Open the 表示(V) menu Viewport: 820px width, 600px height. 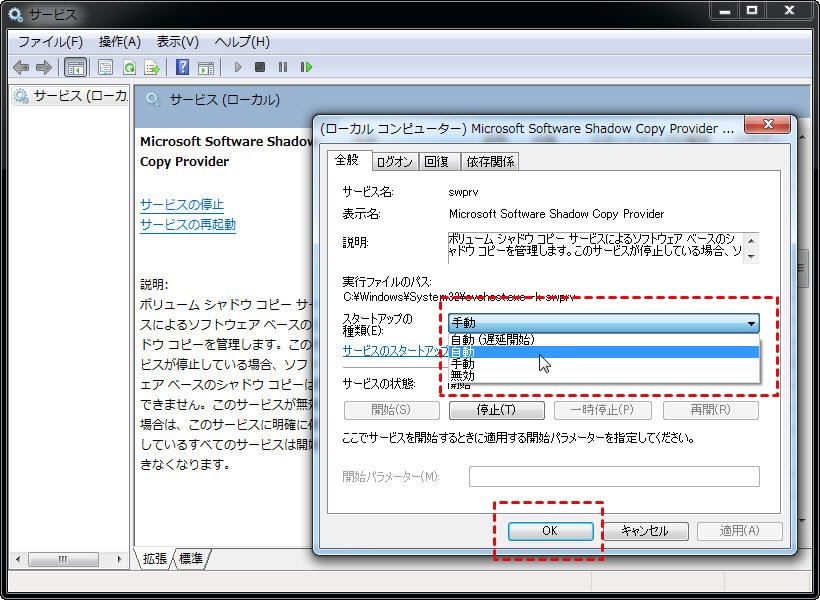pos(178,41)
